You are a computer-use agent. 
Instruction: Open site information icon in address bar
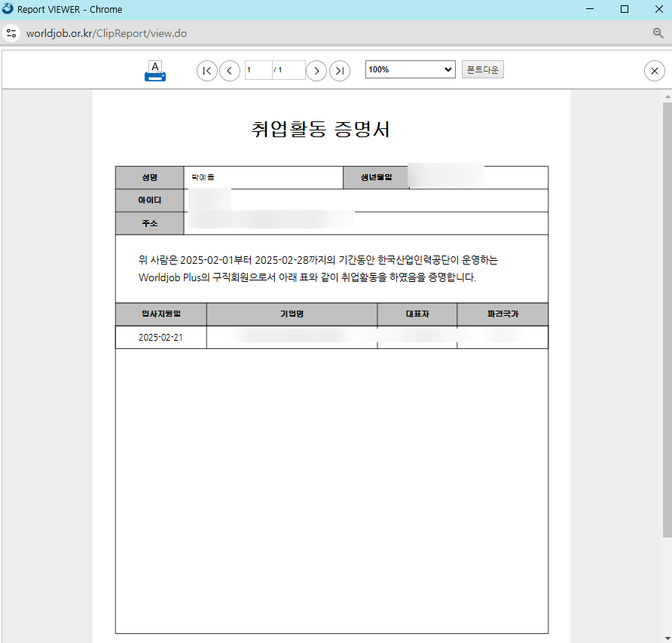tap(11, 33)
